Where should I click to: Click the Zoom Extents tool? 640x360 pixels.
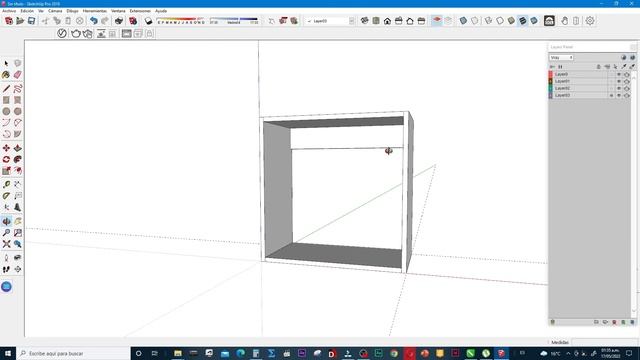click(x=6, y=244)
